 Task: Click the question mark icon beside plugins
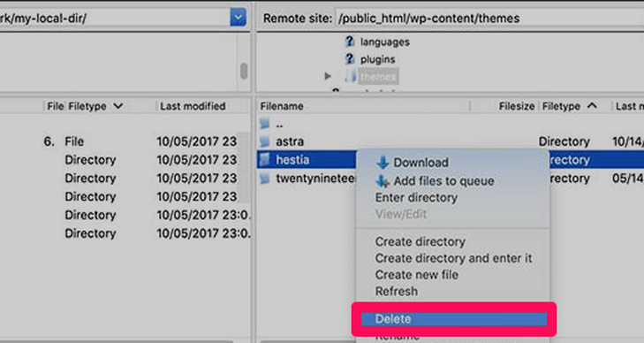pos(350,58)
